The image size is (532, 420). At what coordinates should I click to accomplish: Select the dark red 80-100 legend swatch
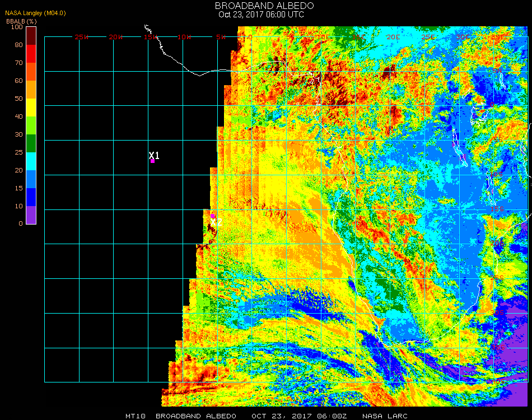tap(31, 36)
